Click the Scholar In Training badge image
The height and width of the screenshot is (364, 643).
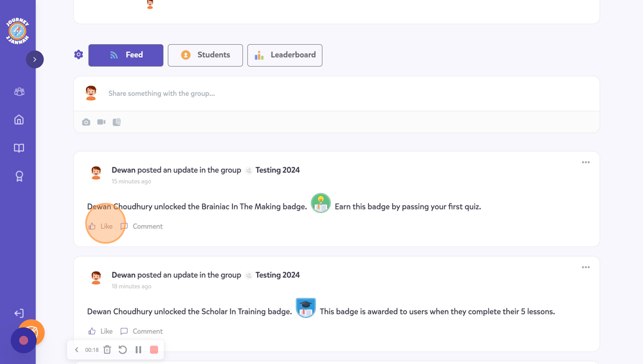coord(306,308)
